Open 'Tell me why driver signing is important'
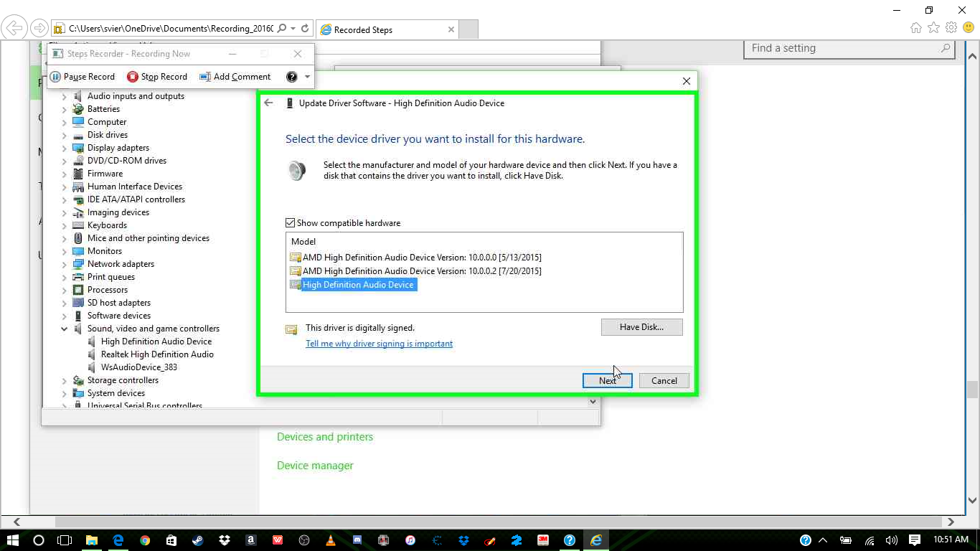 click(380, 344)
